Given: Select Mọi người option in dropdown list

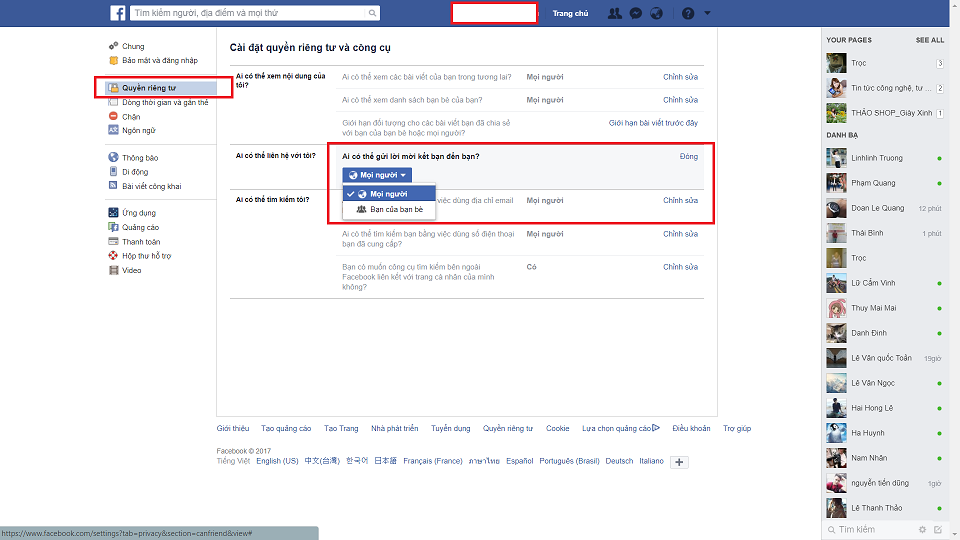Looking at the screenshot, I should 389,193.
